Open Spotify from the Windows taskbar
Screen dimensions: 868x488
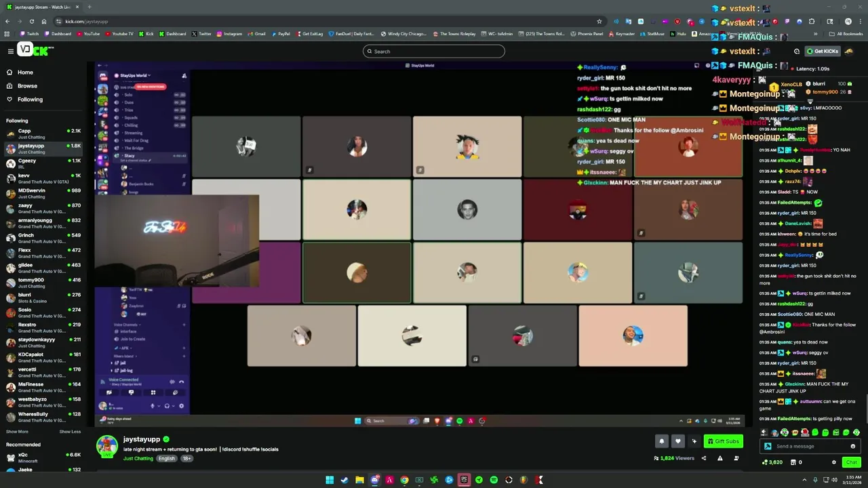(x=494, y=480)
